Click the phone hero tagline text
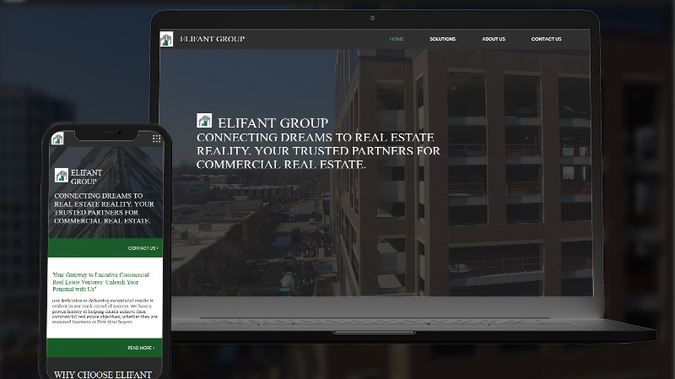675x379 pixels. click(104, 208)
